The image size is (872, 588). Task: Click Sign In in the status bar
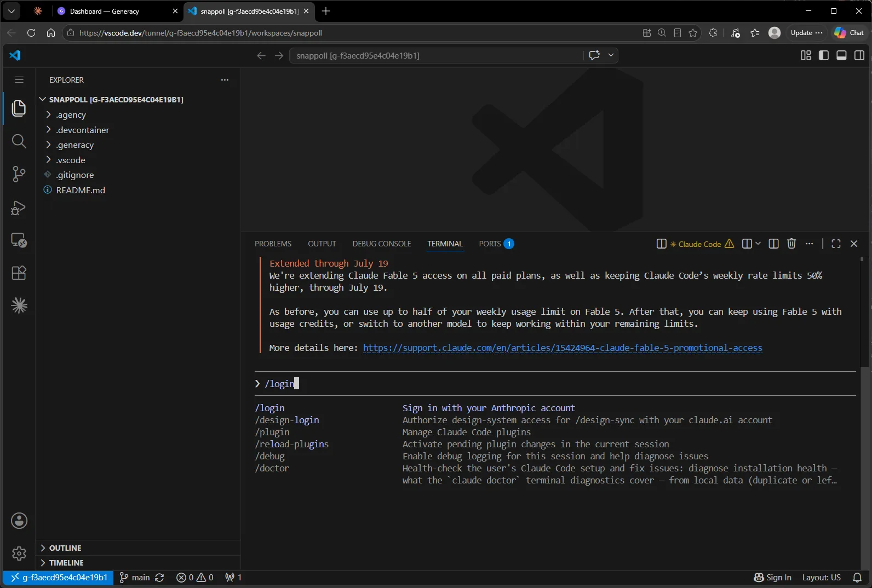(x=773, y=578)
